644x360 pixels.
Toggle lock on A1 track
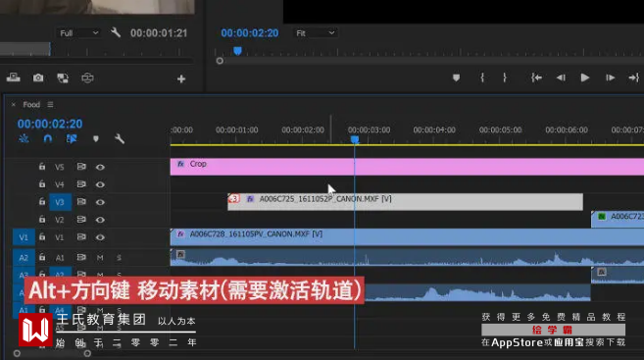[x=42, y=257]
